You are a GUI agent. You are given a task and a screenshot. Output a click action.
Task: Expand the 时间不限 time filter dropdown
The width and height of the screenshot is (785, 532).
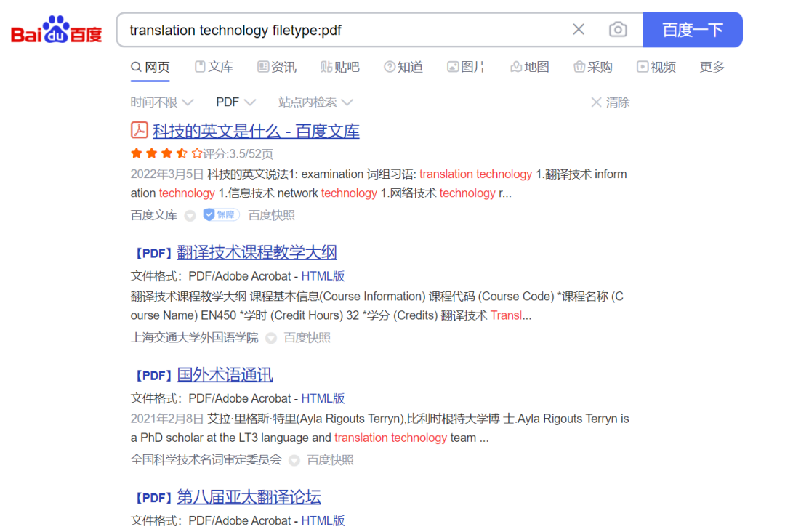pos(161,102)
